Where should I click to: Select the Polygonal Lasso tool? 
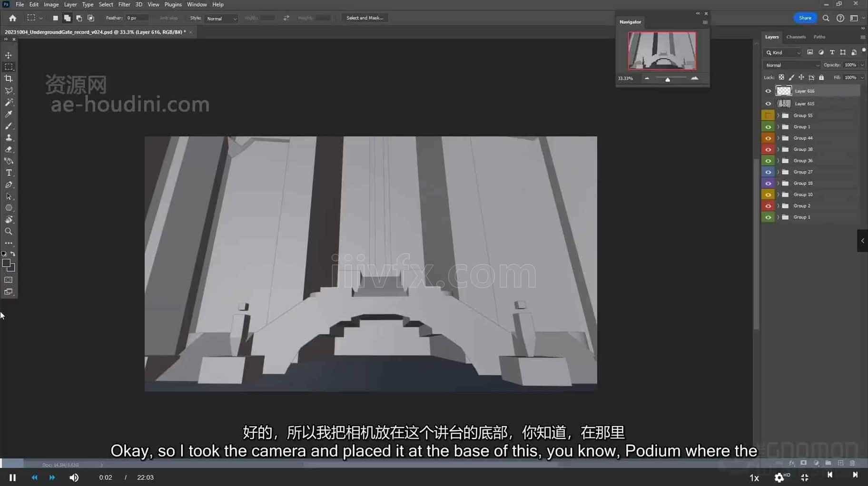[x=9, y=90]
